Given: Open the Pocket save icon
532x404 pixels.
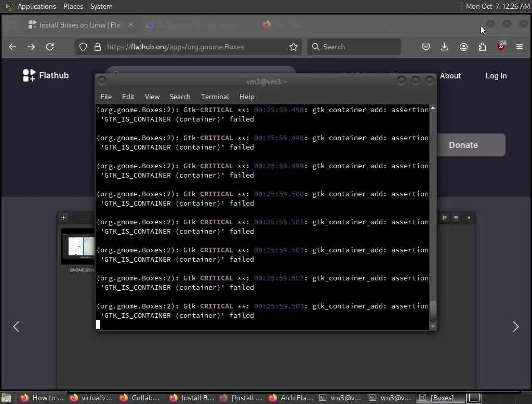Looking at the screenshot, I should click(x=426, y=47).
